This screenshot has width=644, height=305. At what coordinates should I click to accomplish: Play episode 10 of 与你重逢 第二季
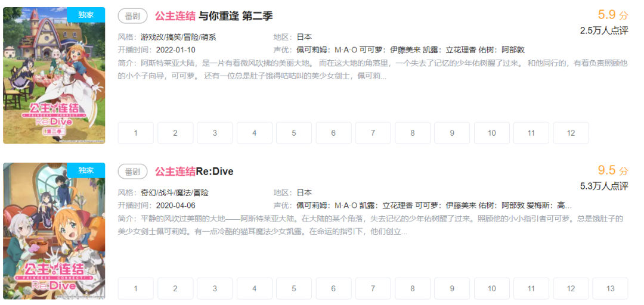coord(491,133)
